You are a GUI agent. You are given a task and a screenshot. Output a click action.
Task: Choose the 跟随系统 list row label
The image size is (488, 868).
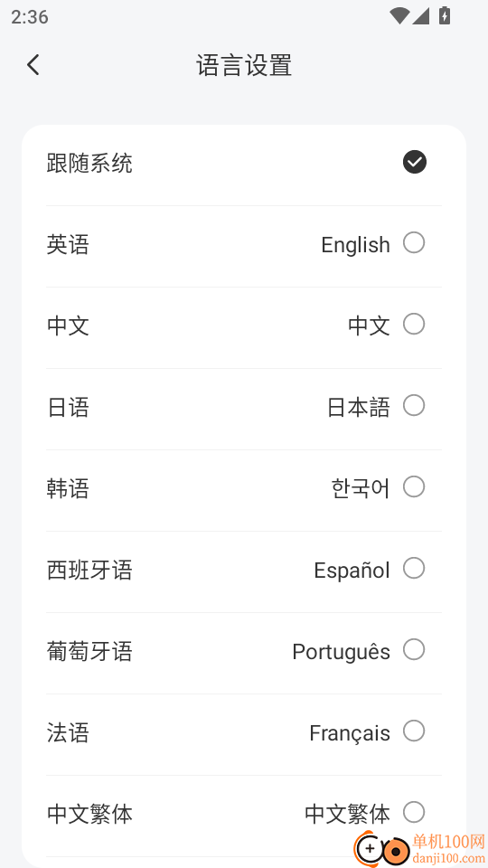click(x=89, y=164)
